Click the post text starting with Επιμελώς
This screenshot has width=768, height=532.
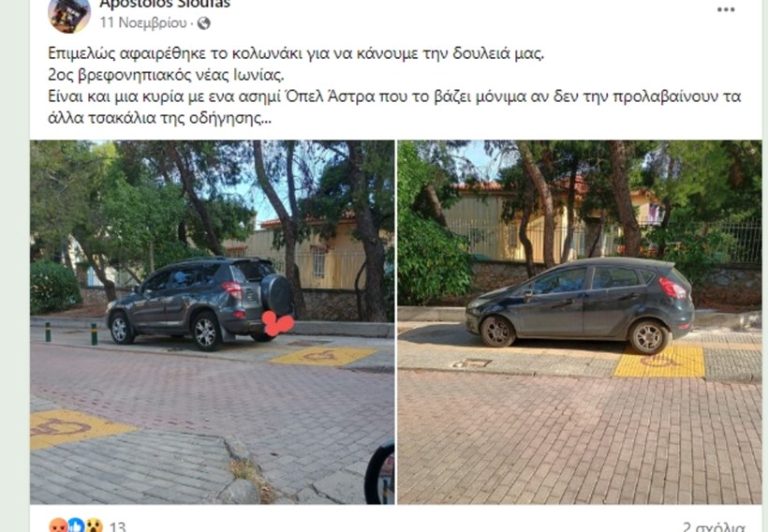296,52
